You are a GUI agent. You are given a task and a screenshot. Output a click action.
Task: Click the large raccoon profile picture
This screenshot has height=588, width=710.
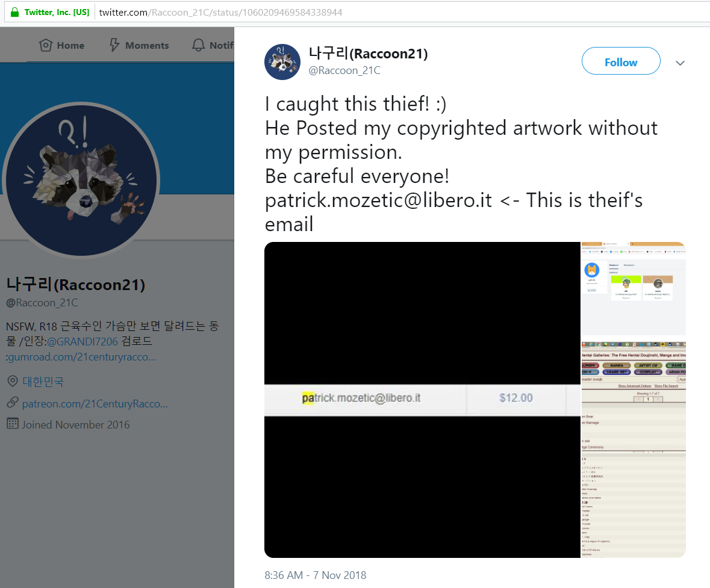click(x=81, y=180)
